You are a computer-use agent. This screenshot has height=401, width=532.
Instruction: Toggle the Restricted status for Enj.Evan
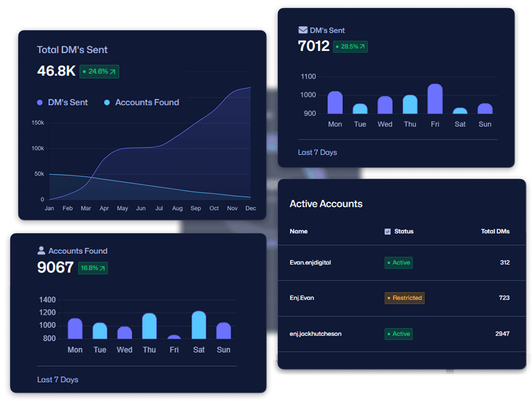(405, 298)
